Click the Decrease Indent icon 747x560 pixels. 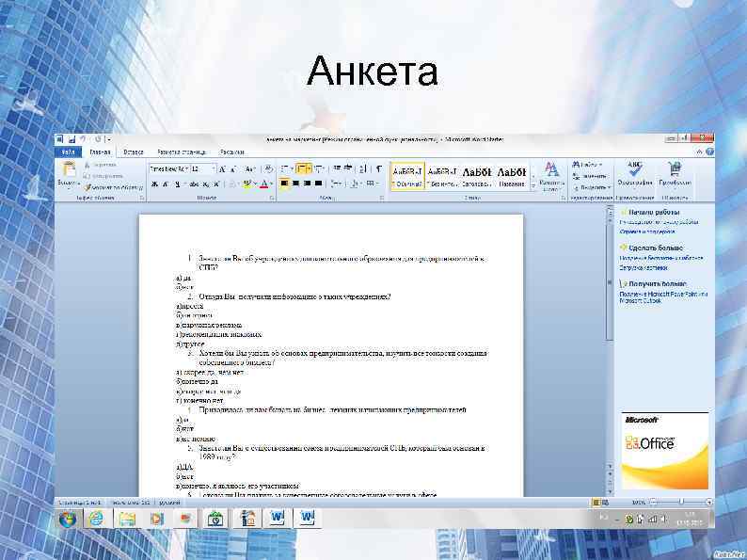pyautogui.click(x=337, y=168)
